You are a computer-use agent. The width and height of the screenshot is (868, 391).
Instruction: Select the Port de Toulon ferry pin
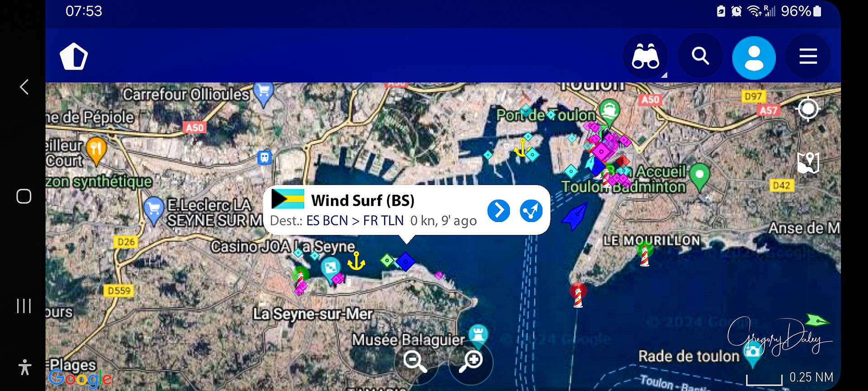tap(609, 111)
